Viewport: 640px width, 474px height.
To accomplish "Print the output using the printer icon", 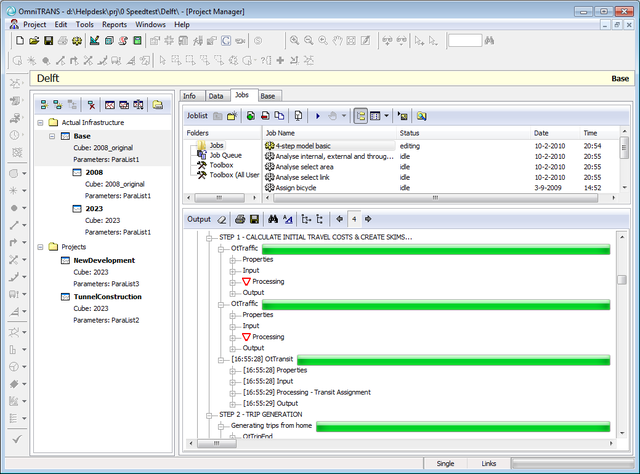I will tap(240, 219).
